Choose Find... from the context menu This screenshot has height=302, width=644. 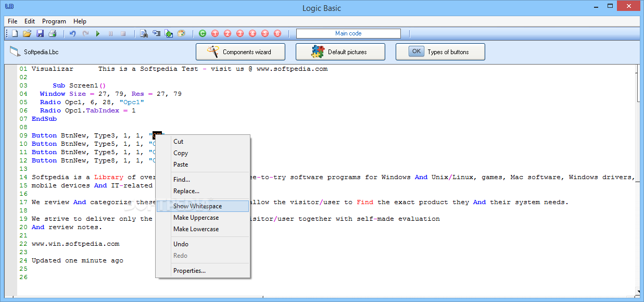(203, 180)
